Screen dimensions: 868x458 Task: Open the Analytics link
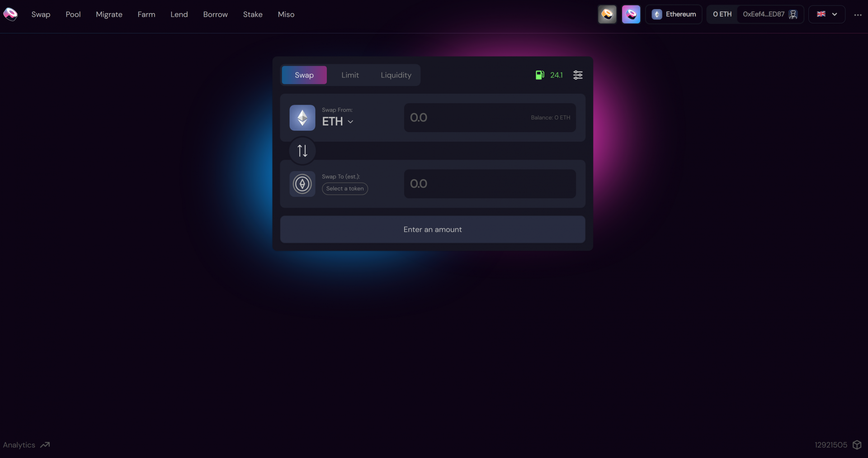(19, 445)
